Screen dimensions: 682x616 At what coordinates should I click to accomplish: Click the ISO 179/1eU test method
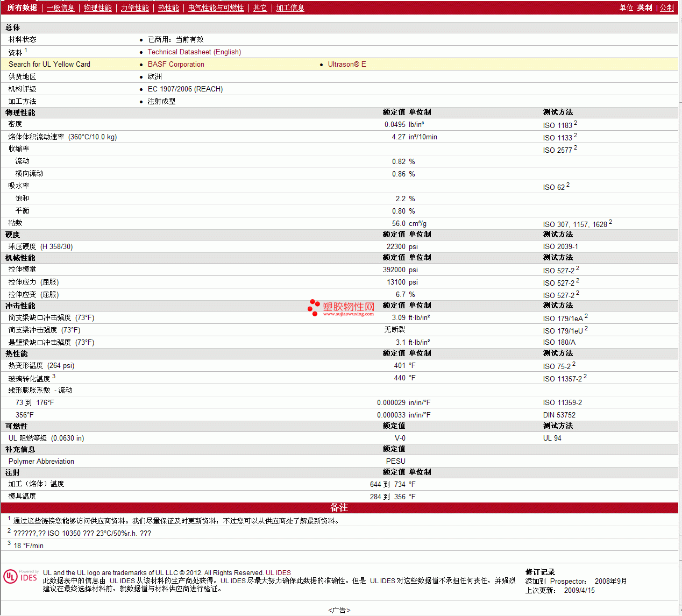coord(563,330)
